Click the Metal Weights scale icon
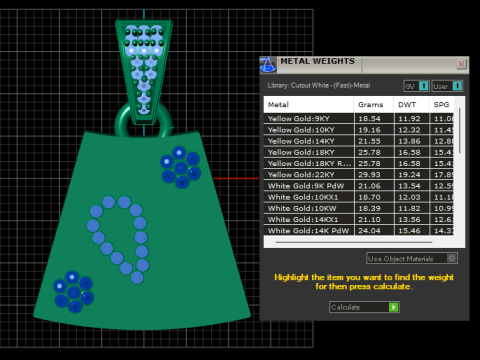The image size is (480, 360). point(268,64)
